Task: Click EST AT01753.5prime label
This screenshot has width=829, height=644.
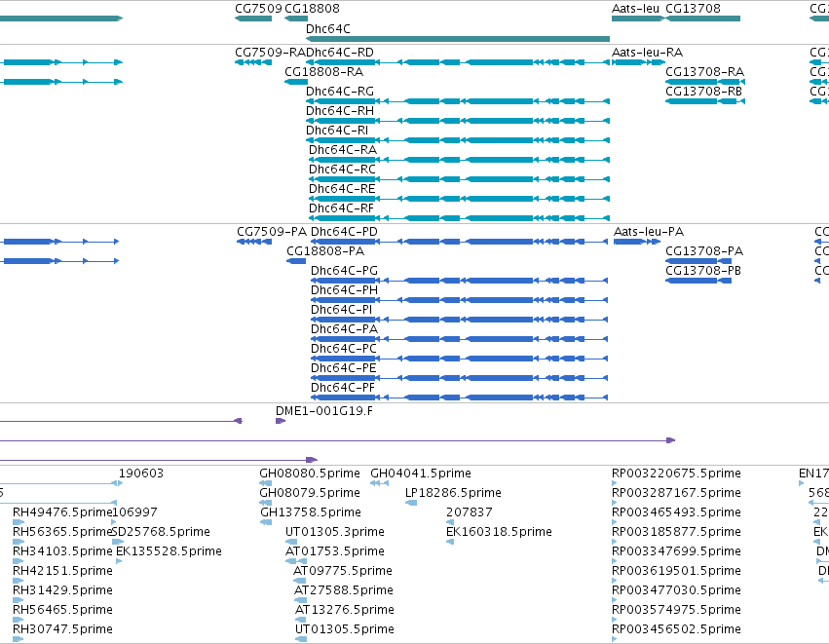Action: (335, 551)
